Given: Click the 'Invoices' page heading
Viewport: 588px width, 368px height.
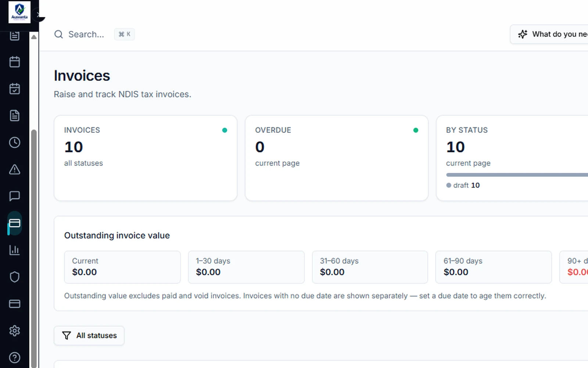Looking at the screenshot, I should [x=82, y=76].
